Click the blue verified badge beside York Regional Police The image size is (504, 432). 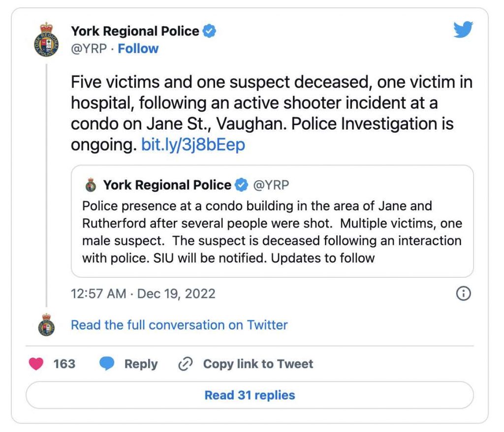click(210, 32)
